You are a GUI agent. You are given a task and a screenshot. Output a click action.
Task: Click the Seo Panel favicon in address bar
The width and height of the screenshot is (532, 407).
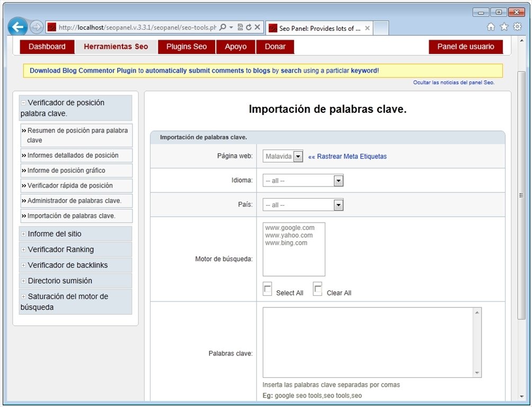pyautogui.click(x=51, y=27)
